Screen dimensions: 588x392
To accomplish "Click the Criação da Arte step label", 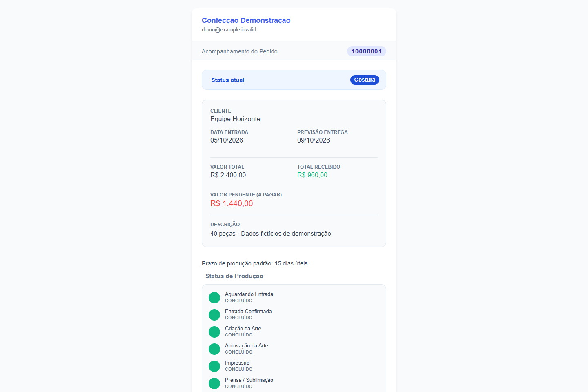I will click(243, 328).
